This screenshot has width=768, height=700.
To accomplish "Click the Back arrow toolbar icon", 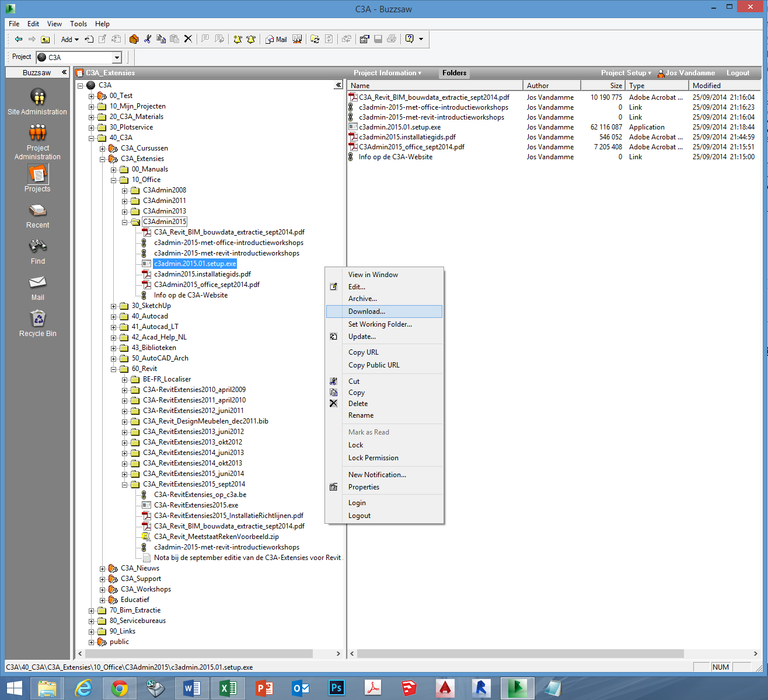I will (19, 39).
